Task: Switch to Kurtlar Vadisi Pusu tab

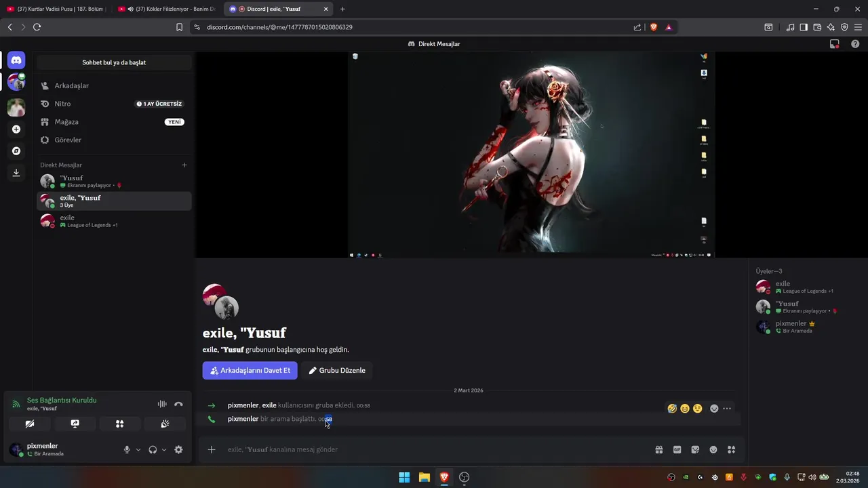Action: pyautogui.click(x=57, y=9)
